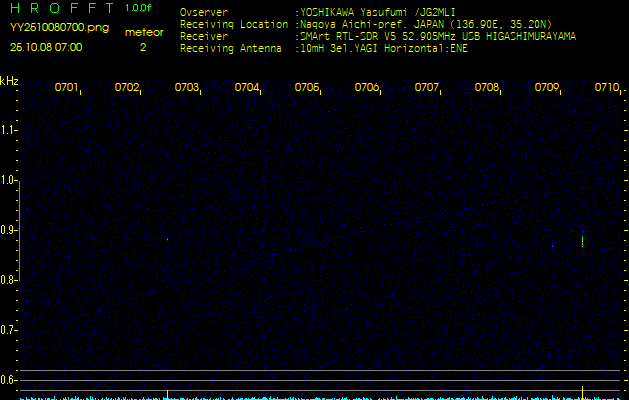Select the filename YY2610080700.png
The width and height of the screenshot is (629, 400).
pyautogui.click(x=59, y=28)
